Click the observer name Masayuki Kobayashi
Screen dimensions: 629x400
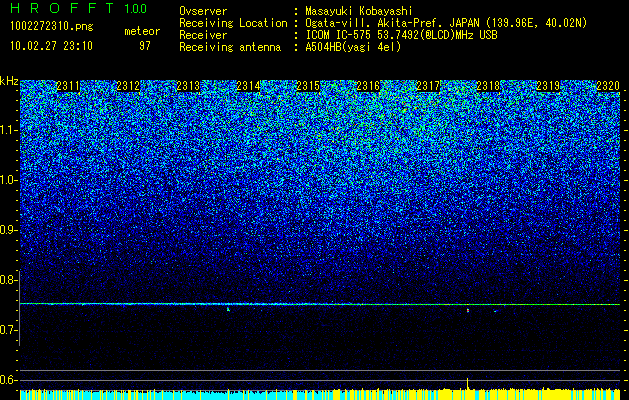359,11
